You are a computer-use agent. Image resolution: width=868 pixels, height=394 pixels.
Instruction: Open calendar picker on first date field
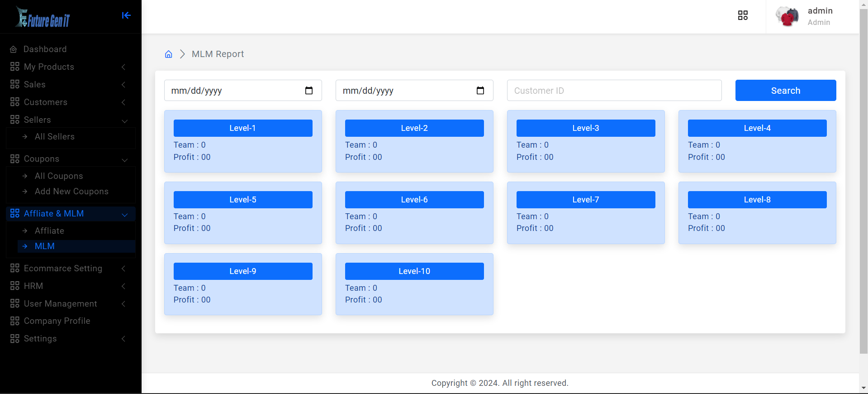tap(309, 91)
